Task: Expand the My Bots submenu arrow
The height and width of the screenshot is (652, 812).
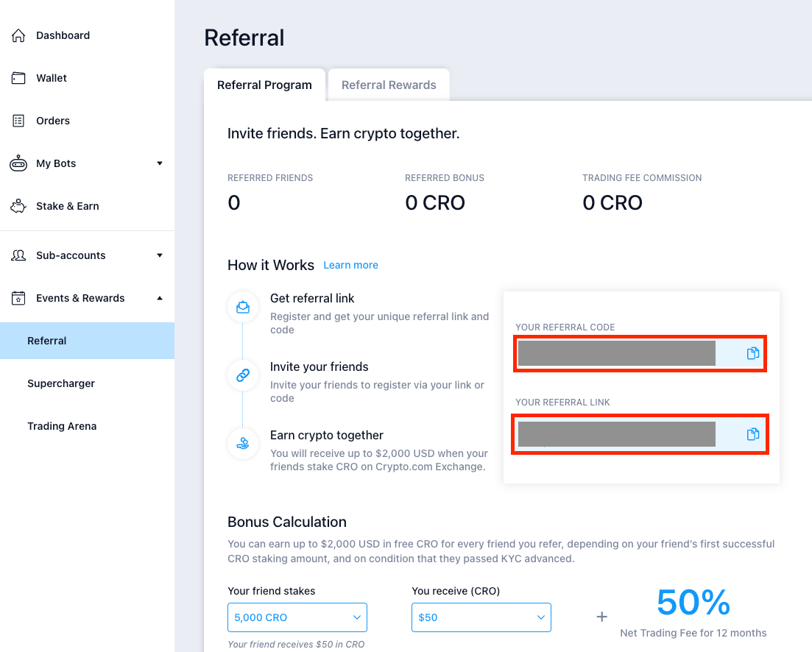Action: coord(160,163)
